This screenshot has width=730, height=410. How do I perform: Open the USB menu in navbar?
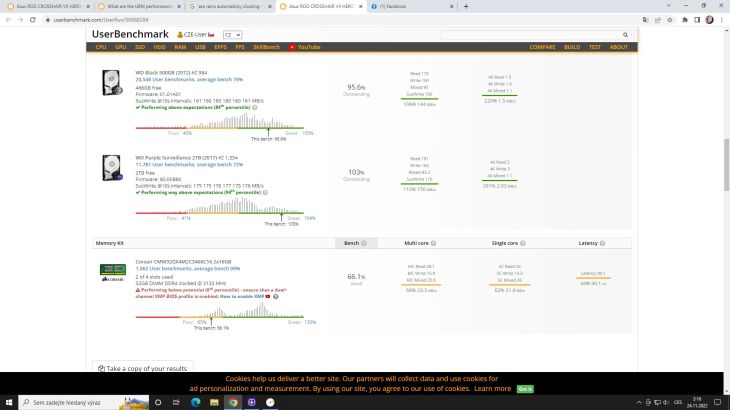click(x=200, y=47)
